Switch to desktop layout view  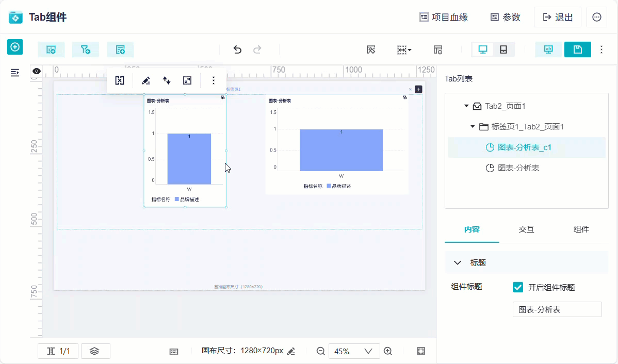(x=483, y=49)
